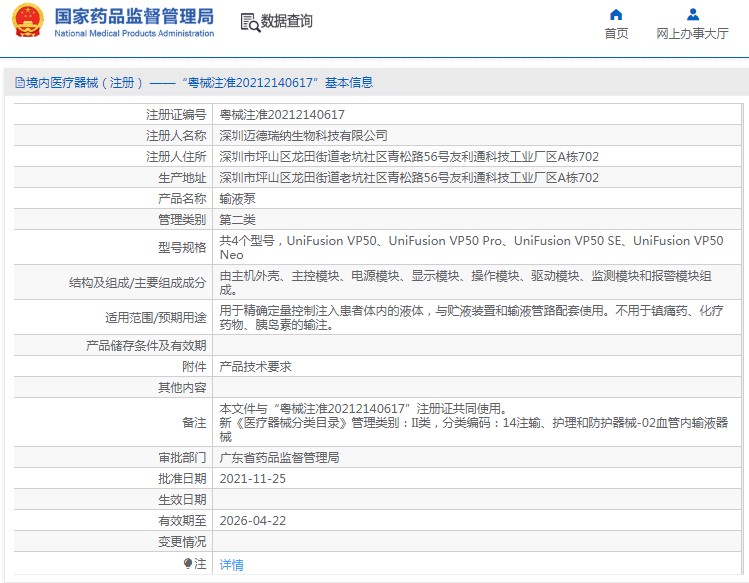Viewport: 749px width, 583px height.
Task: Click the 注册人名称 label
Action: (176, 136)
